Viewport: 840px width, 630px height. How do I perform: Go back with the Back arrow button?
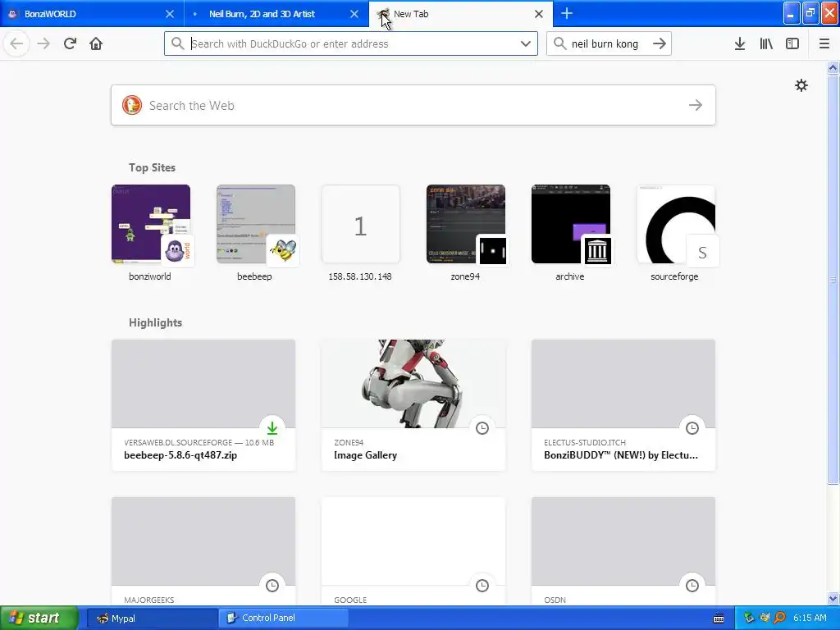[x=16, y=43]
